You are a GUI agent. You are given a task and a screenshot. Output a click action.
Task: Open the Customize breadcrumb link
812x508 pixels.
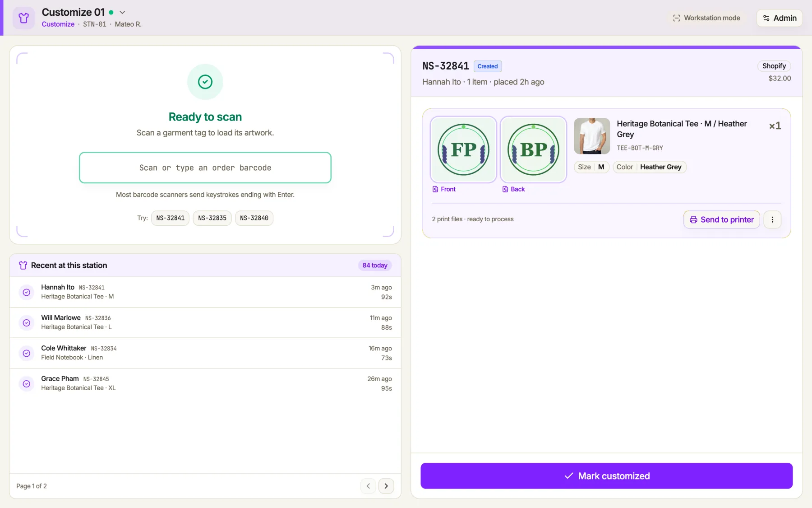tap(58, 24)
